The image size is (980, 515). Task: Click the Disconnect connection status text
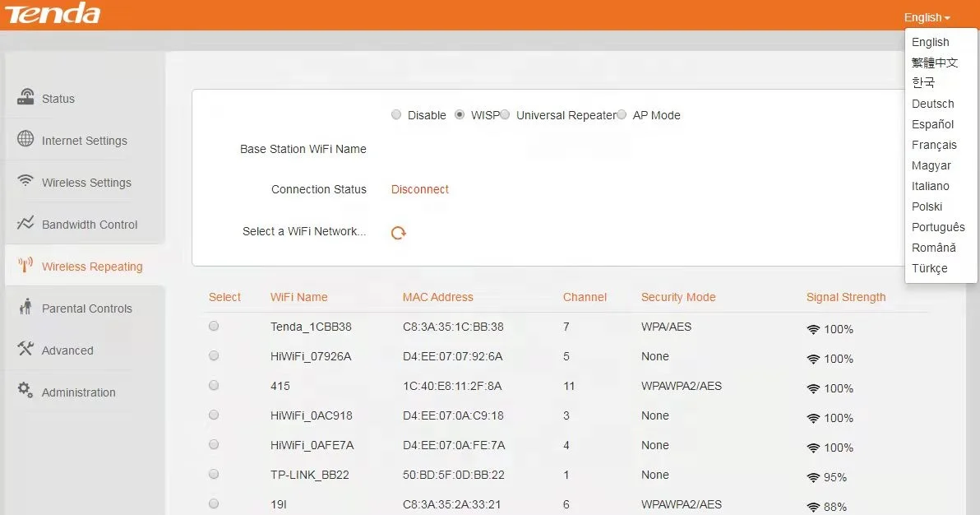(419, 189)
